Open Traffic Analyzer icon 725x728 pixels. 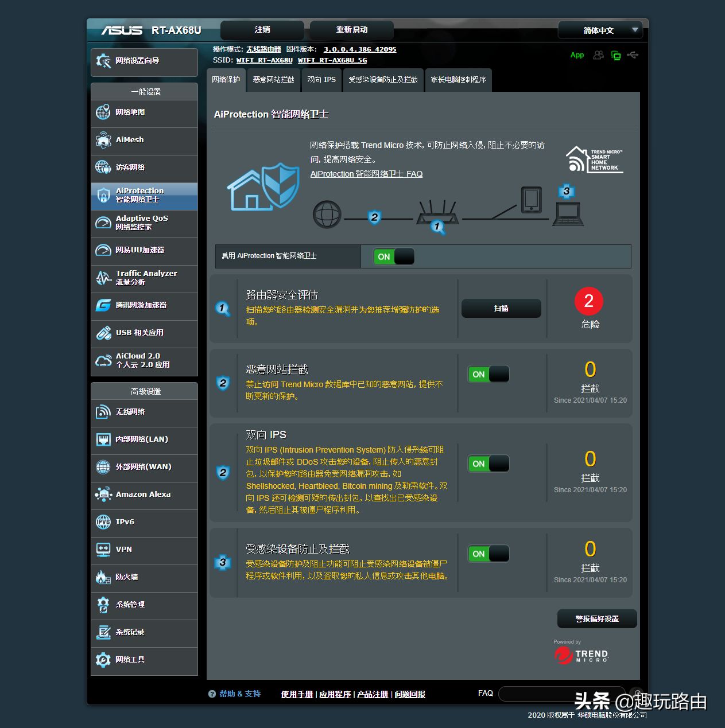[103, 278]
